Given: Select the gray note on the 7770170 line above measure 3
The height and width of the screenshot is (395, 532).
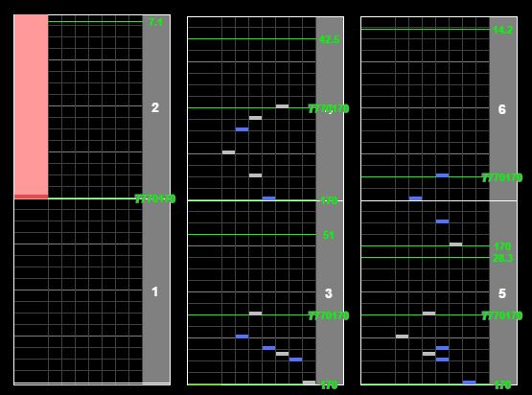Looking at the screenshot, I should 282,106.
